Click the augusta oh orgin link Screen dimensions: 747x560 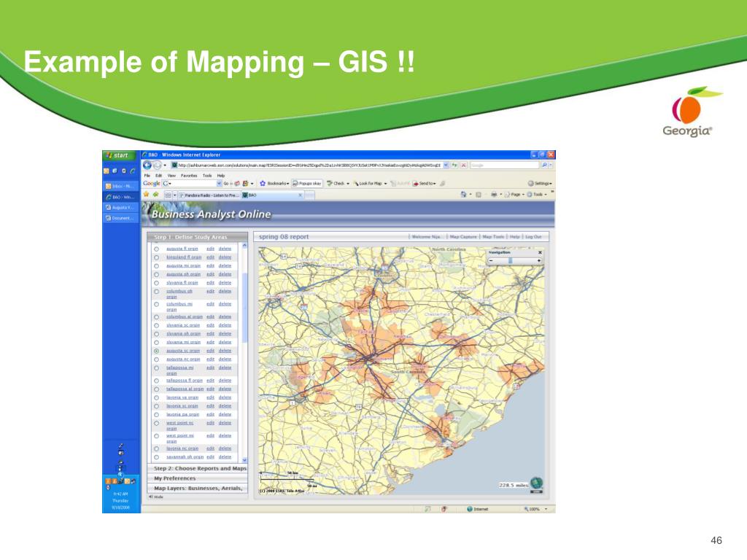(183, 274)
